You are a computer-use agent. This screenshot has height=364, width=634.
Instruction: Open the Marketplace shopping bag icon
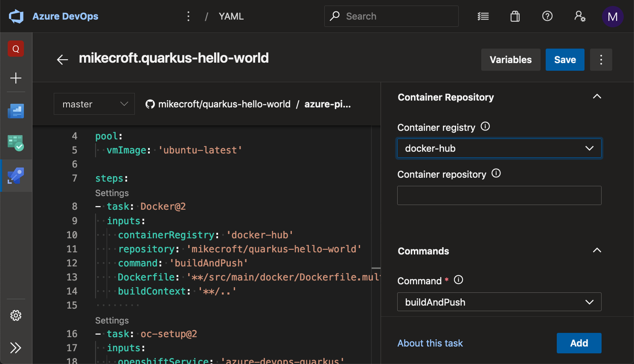pyautogui.click(x=515, y=16)
